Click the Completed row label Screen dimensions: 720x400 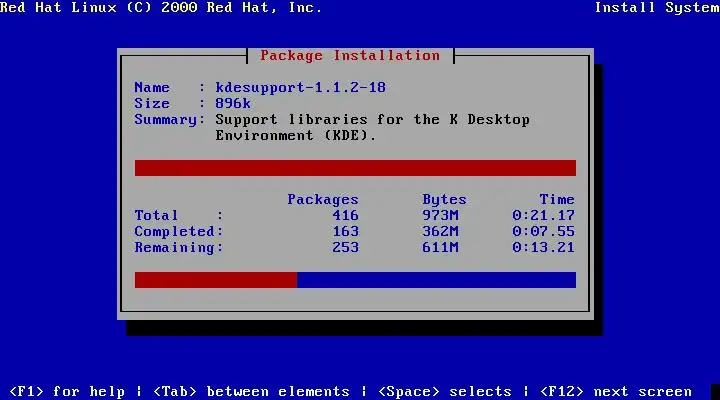(178, 231)
